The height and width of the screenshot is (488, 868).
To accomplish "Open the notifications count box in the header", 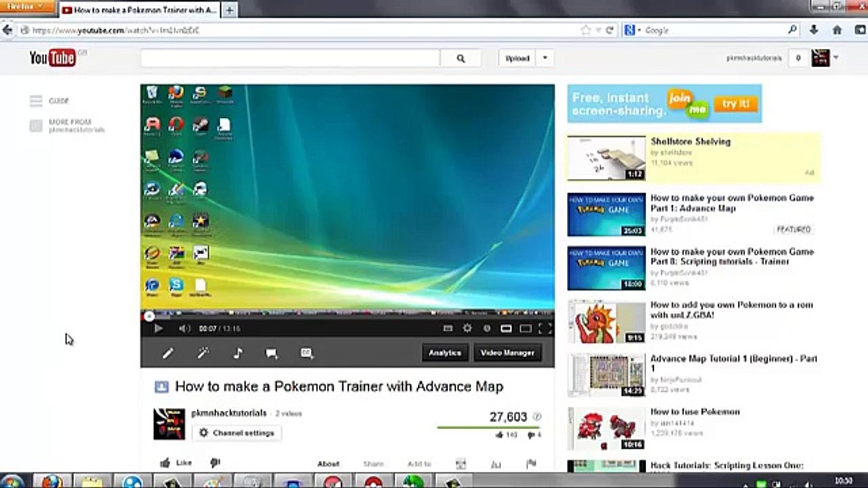I will click(x=798, y=58).
